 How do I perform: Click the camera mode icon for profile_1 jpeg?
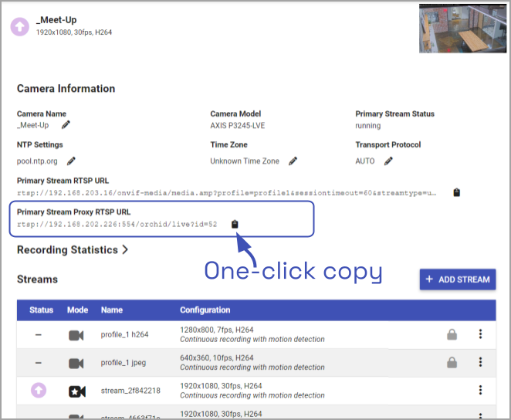[76, 364]
